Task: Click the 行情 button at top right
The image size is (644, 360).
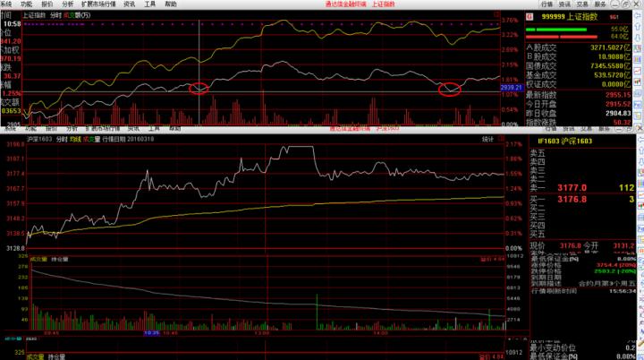Action: coord(547,4)
